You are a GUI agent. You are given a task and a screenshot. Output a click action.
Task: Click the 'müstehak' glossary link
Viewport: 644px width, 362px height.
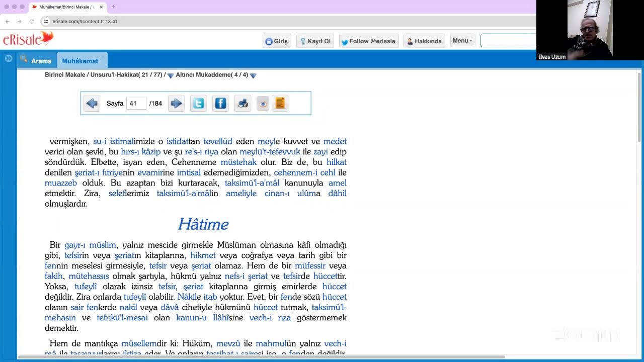pos(238,162)
